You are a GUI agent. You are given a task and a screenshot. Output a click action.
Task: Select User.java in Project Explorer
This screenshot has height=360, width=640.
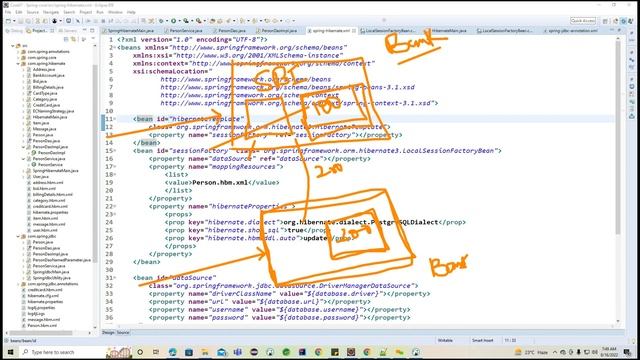pyautogui.click(x=40, y=177)
